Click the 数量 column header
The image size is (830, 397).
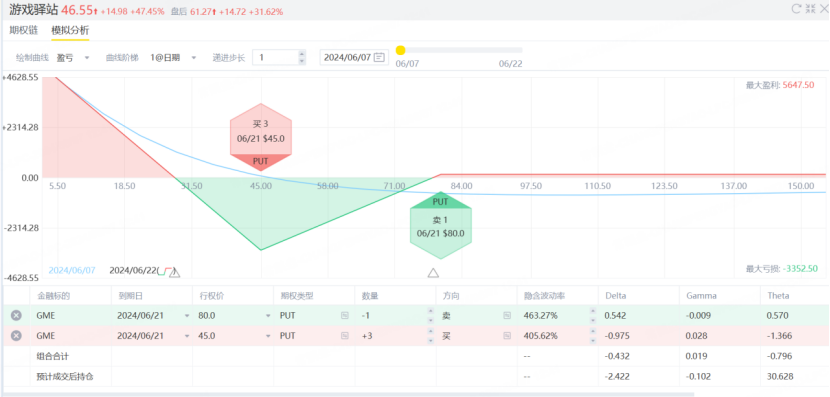point(370,296)
